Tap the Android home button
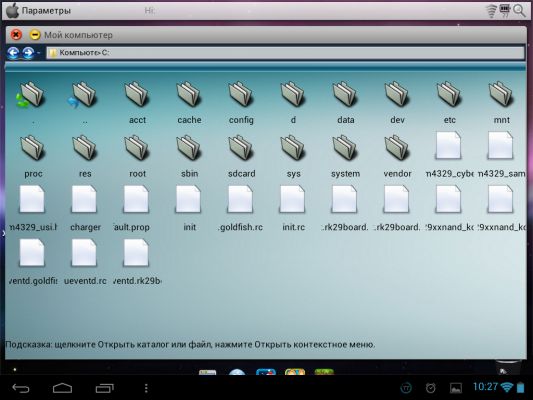The height and width of the screenshot is (400, 533). (62, 388)
